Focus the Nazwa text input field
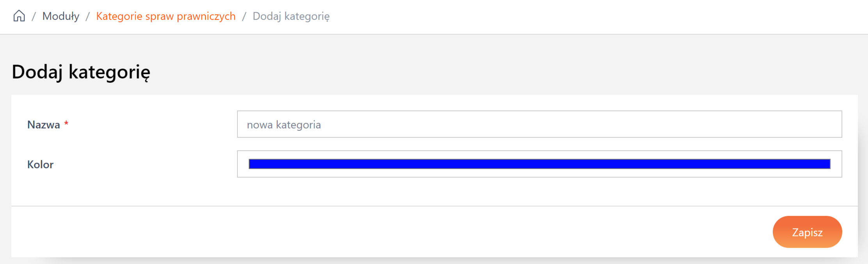 (x=539, y=125)
